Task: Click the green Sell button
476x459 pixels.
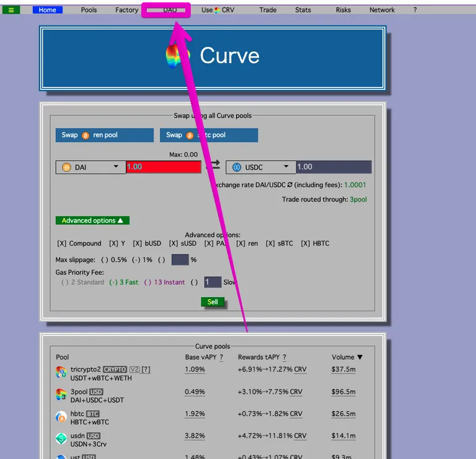Action: tap(213, 301)
